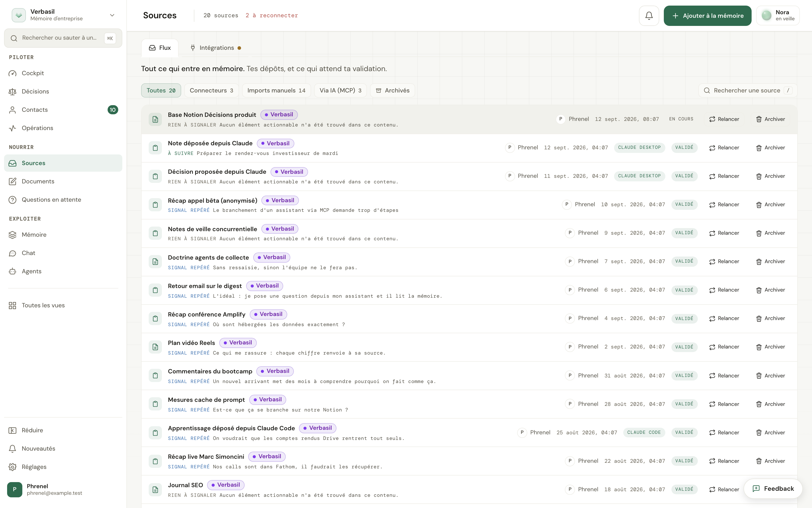
Task: Filter by Via IA (MCP) 3
Action: tap(340, 90)
